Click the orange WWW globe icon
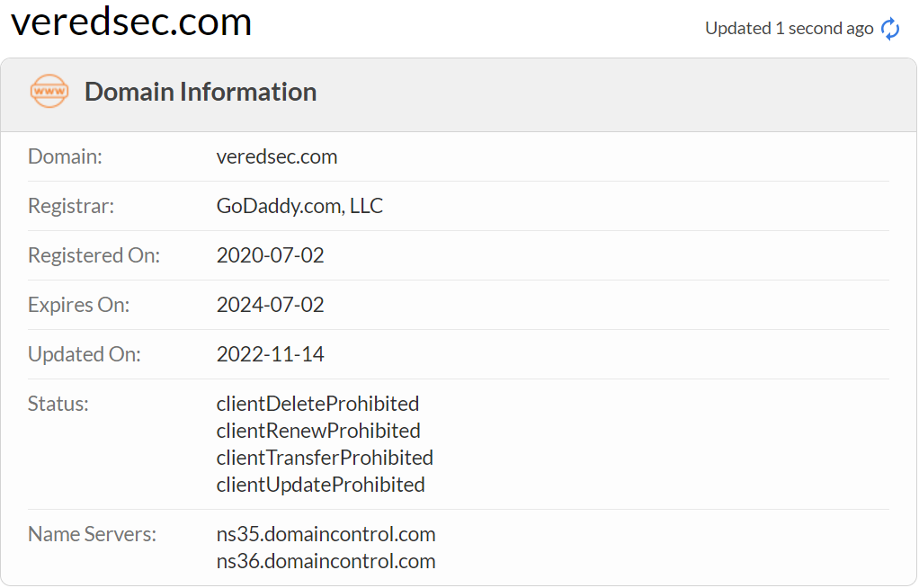 click(x=49, y=92)
